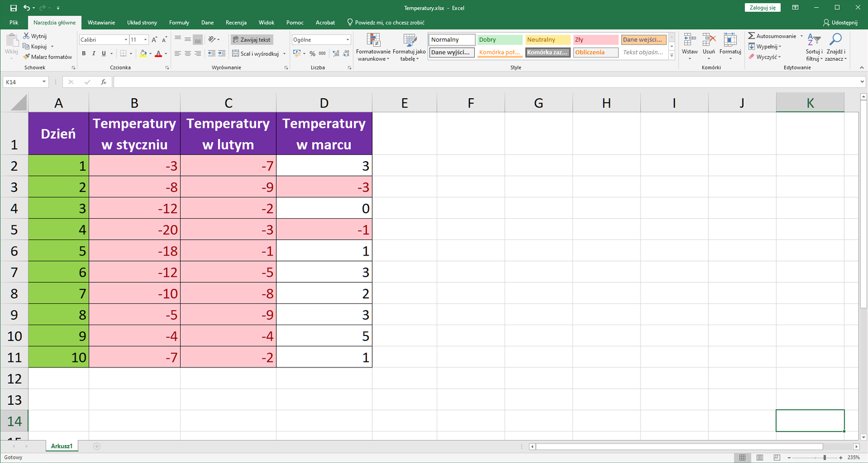The width and height of the screenshot is (868, 463).
Task: Click the Save icon in title bar
Action: 14,8
